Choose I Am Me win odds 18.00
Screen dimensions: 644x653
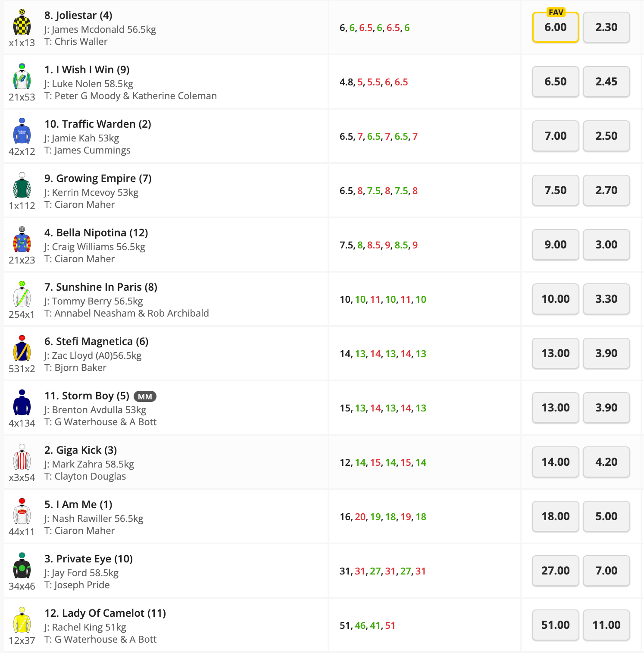(555, 517)
